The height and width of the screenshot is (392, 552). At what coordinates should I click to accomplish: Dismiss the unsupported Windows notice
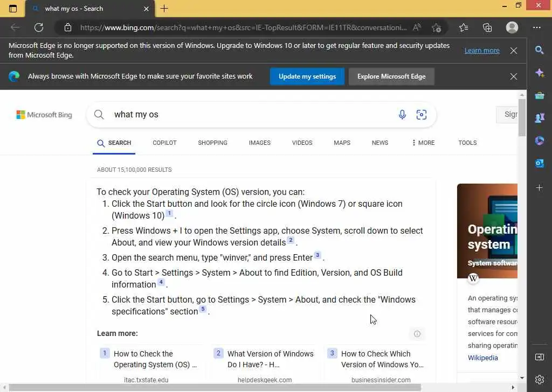point(514,51)
